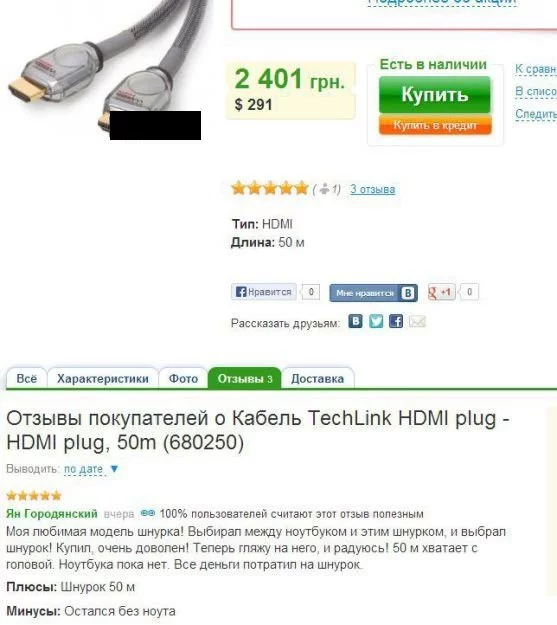Click the green Купить button
557x625 pixels.
pos(435,95)
